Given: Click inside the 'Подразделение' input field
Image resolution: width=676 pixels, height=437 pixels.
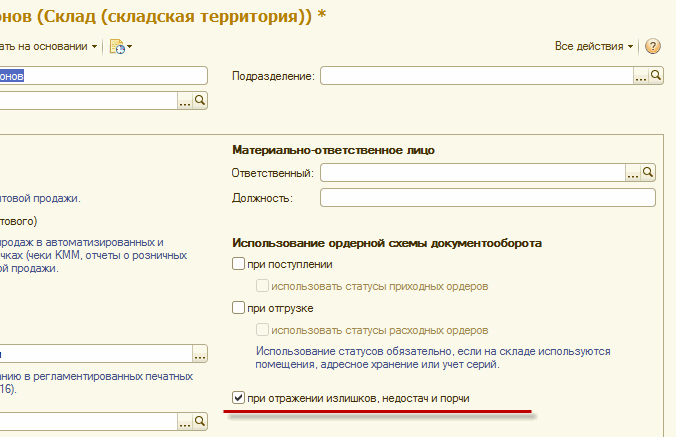Looking at the screenshot, I should tap(476, 76).
